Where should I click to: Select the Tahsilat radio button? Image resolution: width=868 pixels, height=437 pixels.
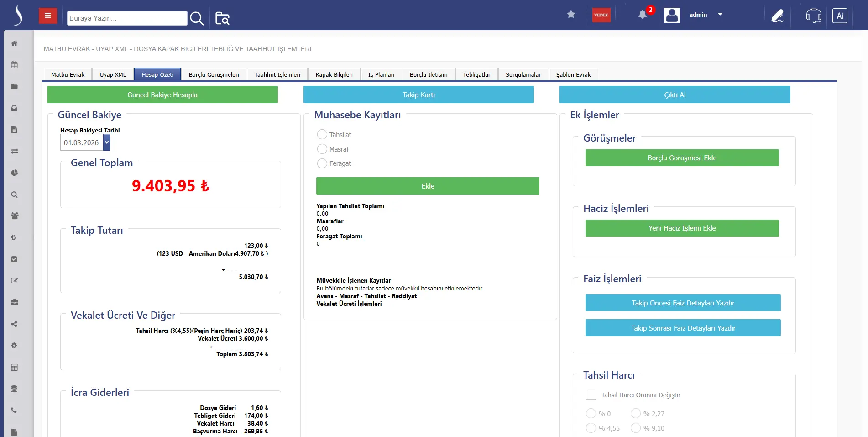[x=322, y=135]
